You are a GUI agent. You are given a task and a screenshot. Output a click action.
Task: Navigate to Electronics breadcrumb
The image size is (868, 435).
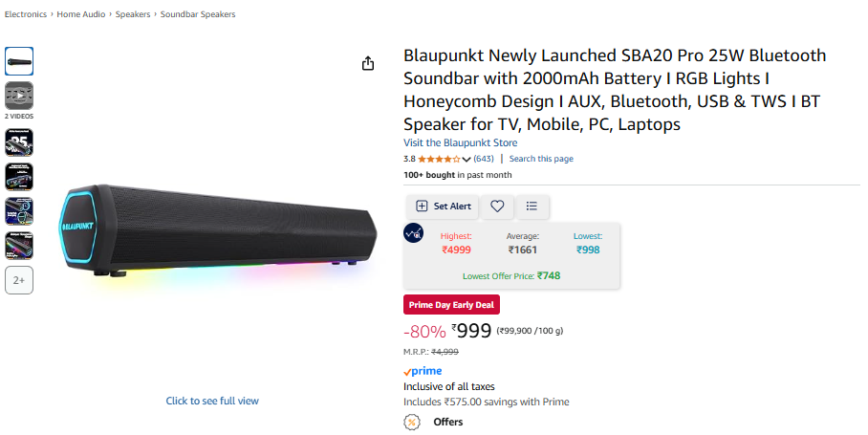[x=26, y=14]
